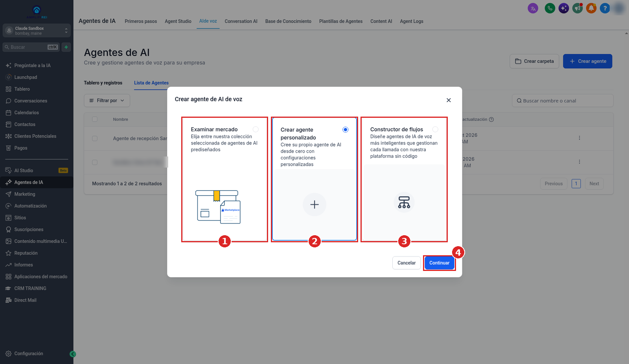The width and height of the screenshot is (629, 364).
Task: Close the Crear agente de AI dialog
Action: pos(449,100)
